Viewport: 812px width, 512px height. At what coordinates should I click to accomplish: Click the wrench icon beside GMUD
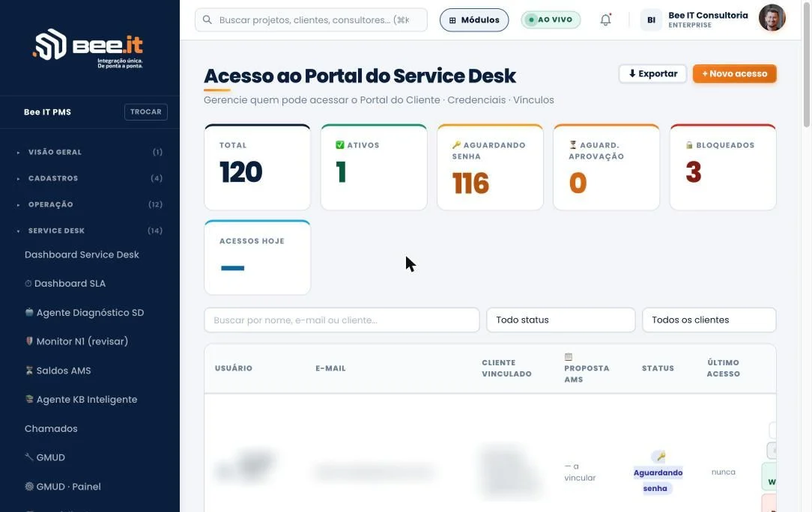29,457
